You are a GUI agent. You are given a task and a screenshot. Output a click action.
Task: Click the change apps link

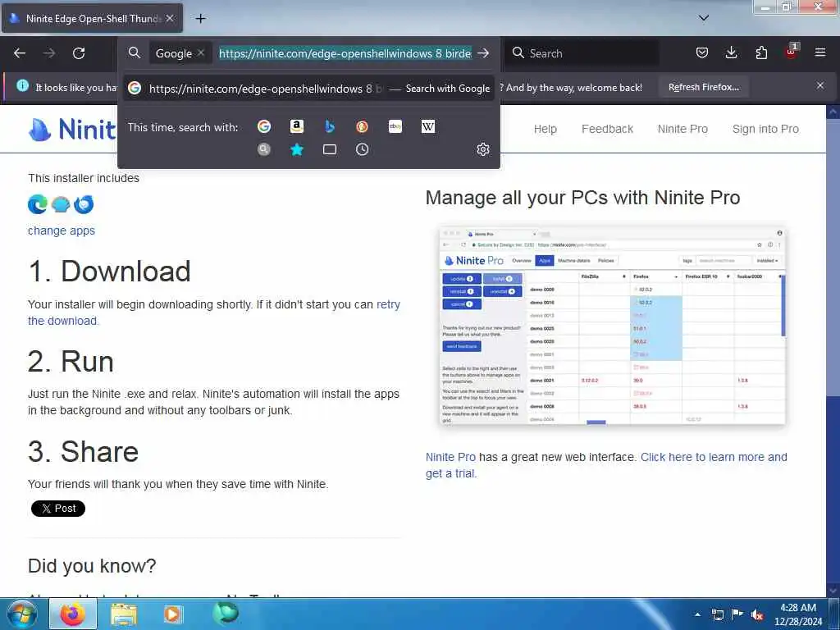(62, 231)
